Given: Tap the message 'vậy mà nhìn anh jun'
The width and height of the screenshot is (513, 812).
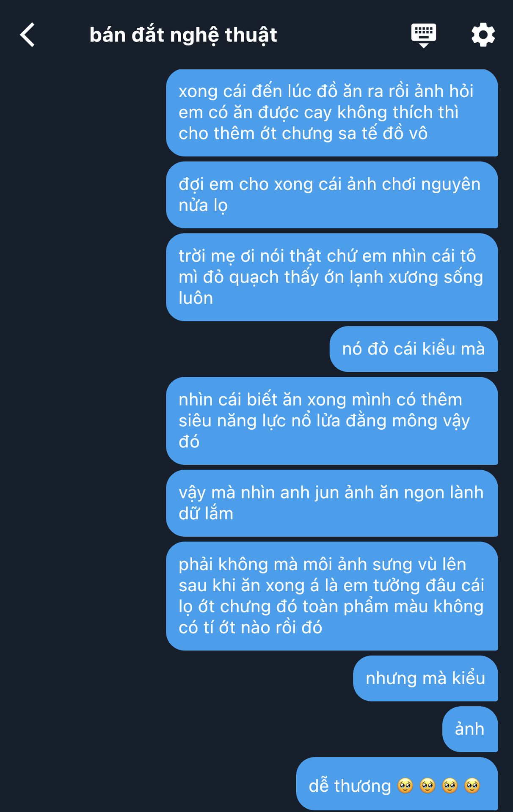Looking at the screenshot, I should point(332,503).
